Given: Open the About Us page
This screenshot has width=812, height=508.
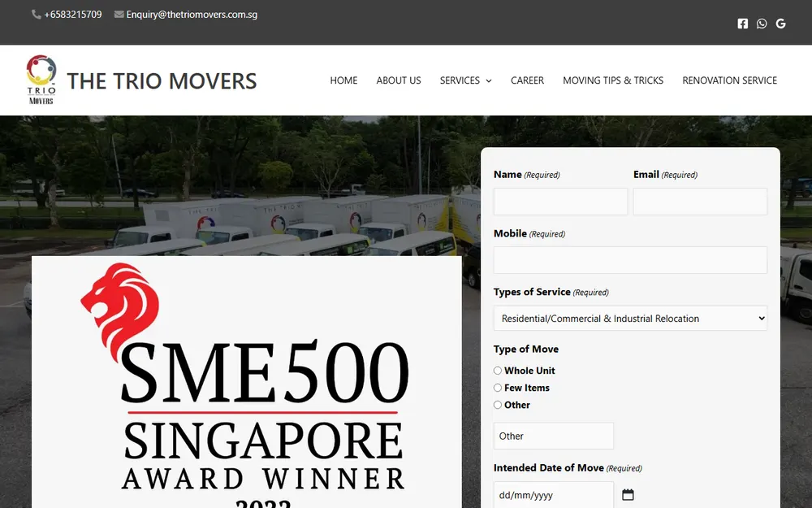Looking at the screenshot, I should tap(399, 80).
